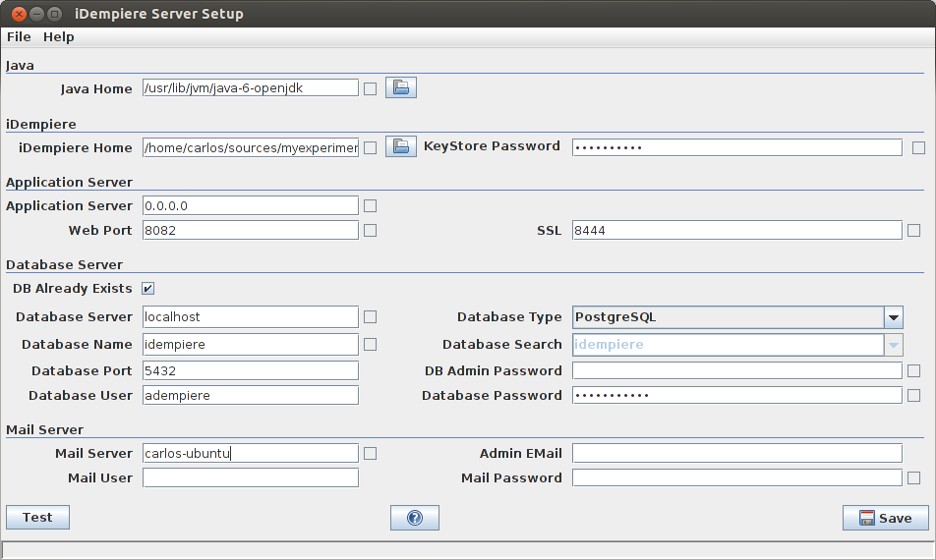The image size is (936, 560).
Task: Open the File menu
Action: (x=19, y=37)
